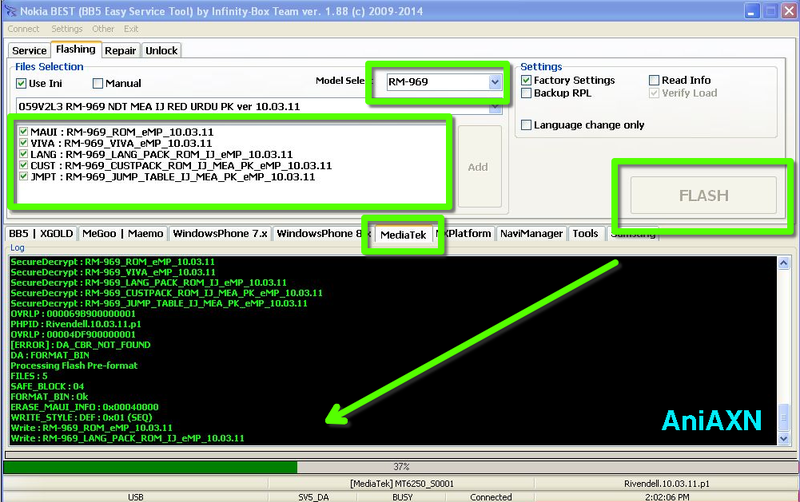Open the 059V2L3 firmware variant dropdown
Image resolution: width=800 pixels, height=502 pixels.
tap(494, 107)
